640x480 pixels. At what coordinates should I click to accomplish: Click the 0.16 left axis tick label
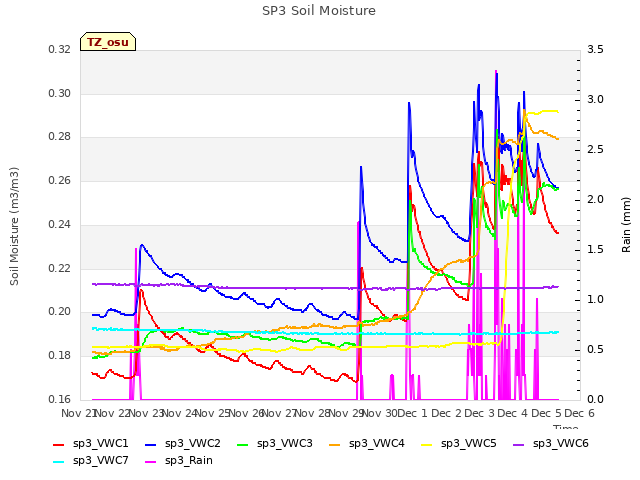pos(60,399)
